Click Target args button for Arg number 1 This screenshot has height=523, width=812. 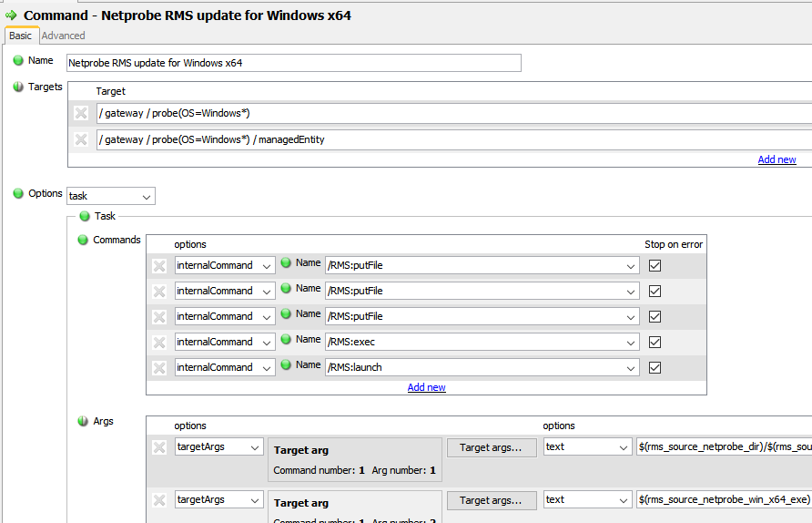(492, 447)
